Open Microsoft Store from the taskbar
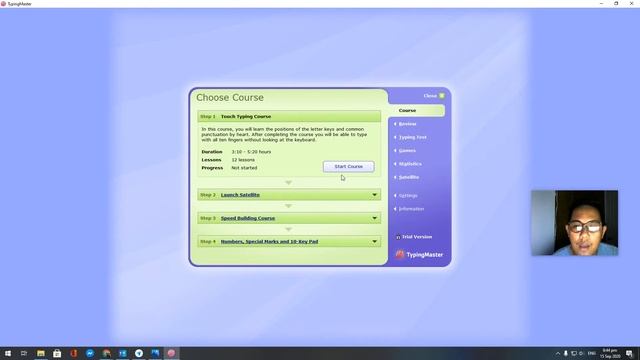 click(57, 353)
